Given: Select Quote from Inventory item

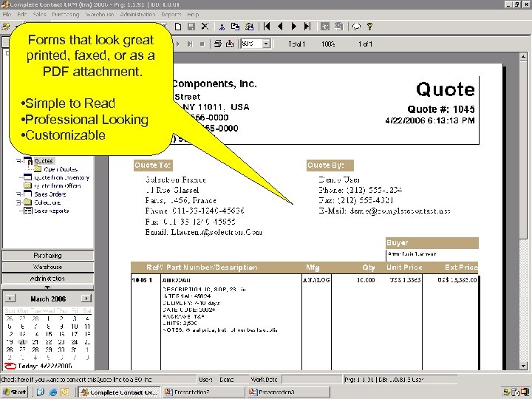Looking at the screenshot, I should (62, 177).
